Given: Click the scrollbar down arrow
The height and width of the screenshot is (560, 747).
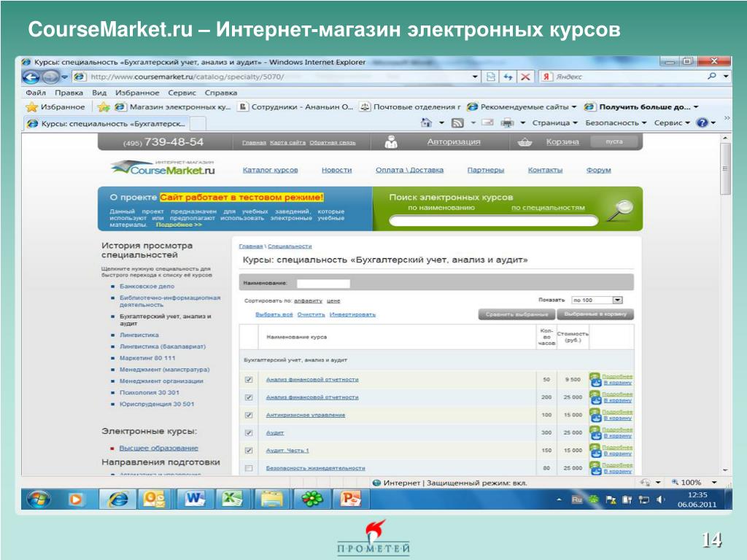Looking at the screenshot, I should [x=725, y=470].
